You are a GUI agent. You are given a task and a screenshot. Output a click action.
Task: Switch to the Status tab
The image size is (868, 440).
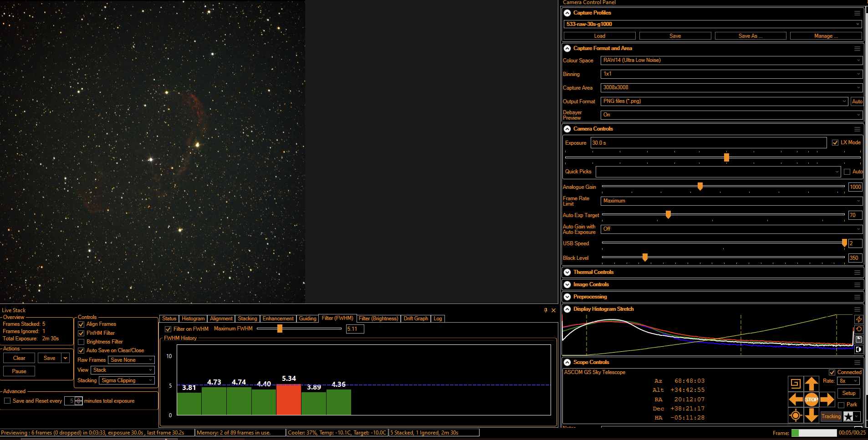(169, 319)
